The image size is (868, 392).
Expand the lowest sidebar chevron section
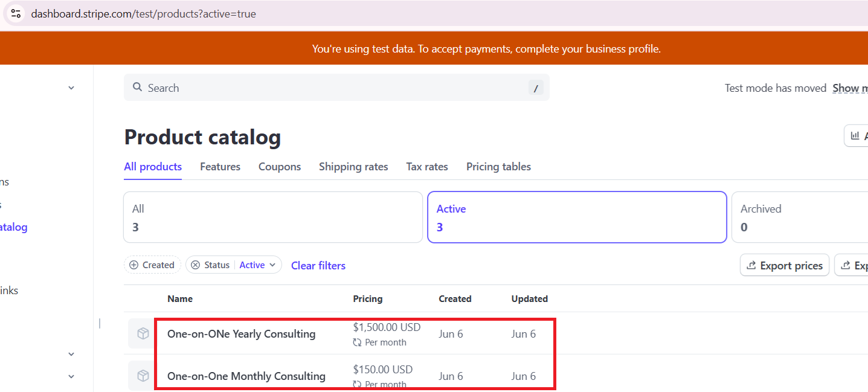click(x=71, y=376)
